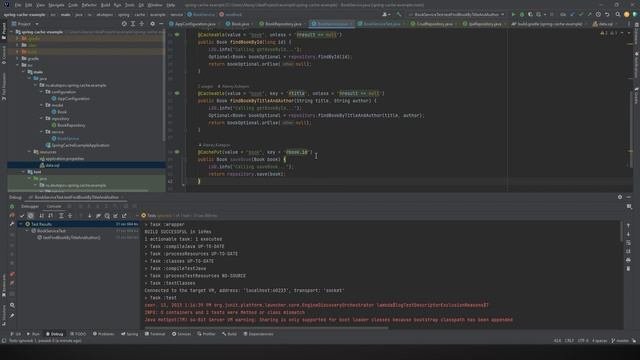
Task: Open the Help menu
Action: click(171, 5)
